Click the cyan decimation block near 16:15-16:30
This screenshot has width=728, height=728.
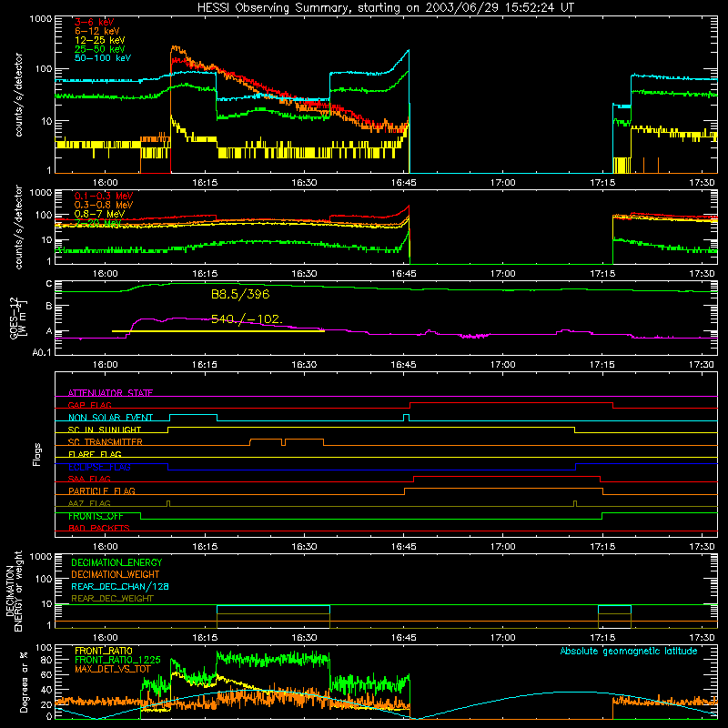point(274,610)
